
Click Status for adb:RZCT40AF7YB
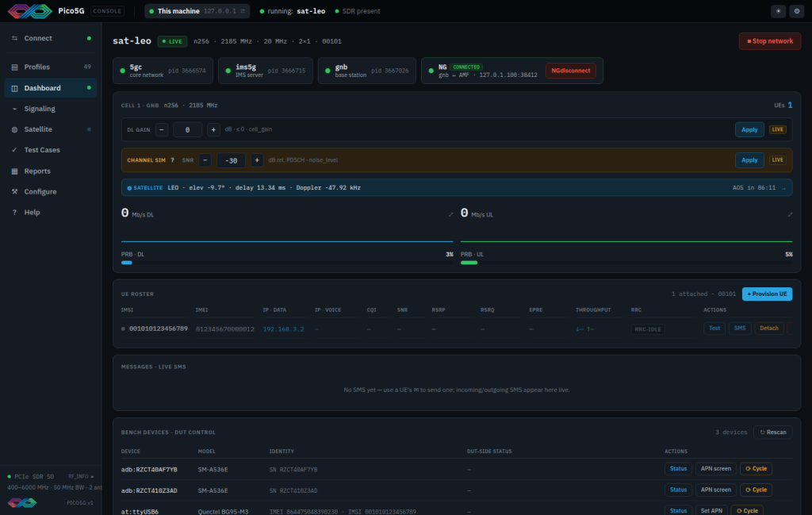[678, 469]
